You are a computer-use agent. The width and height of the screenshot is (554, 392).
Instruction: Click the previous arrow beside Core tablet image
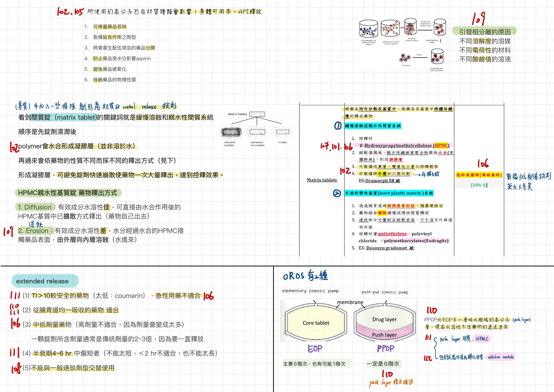click(x=285, y=333)
